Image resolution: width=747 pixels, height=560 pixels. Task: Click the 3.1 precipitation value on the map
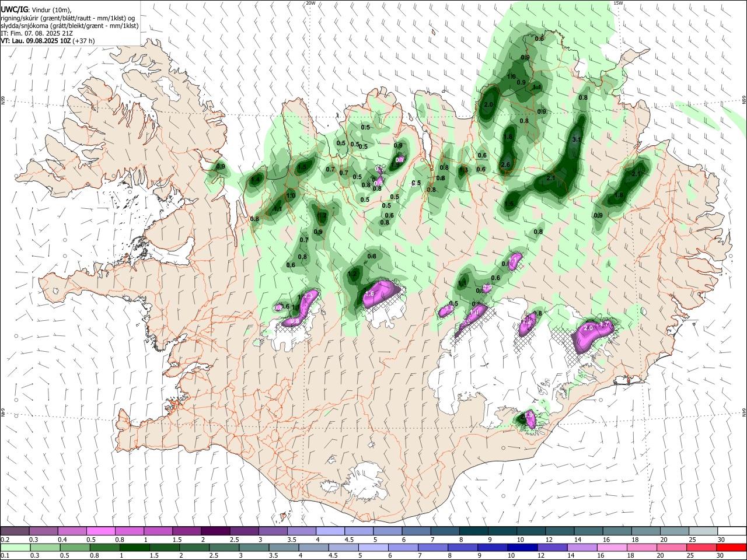click(576, 140)
